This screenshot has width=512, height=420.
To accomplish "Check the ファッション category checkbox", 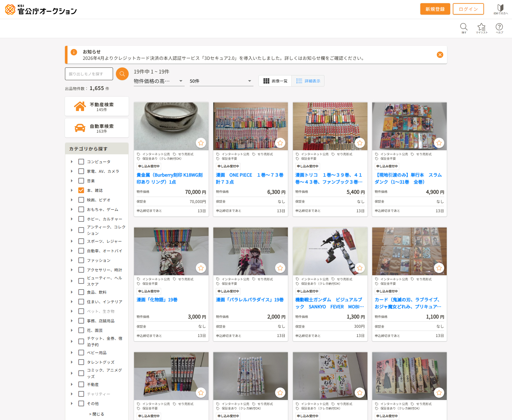I will click(x=81, y=260).
